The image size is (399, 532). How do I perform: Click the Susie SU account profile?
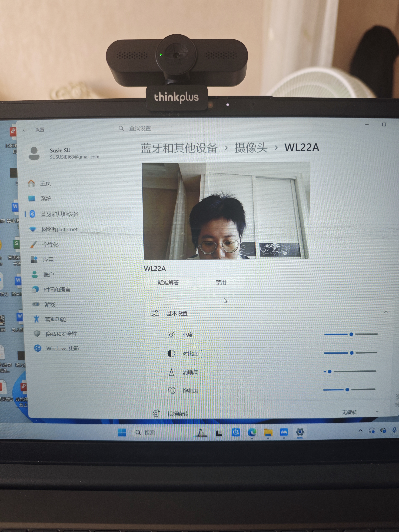tap(64, 153)
